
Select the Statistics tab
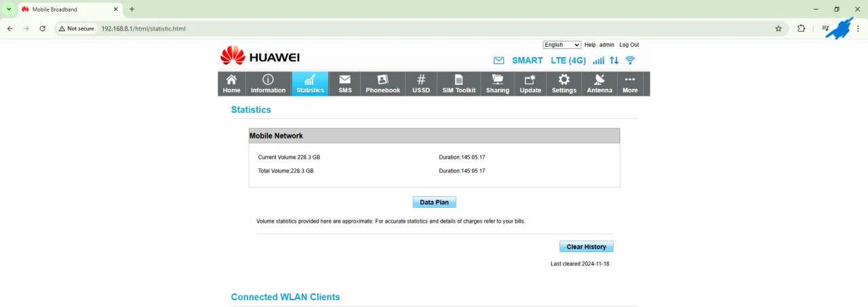311,84
